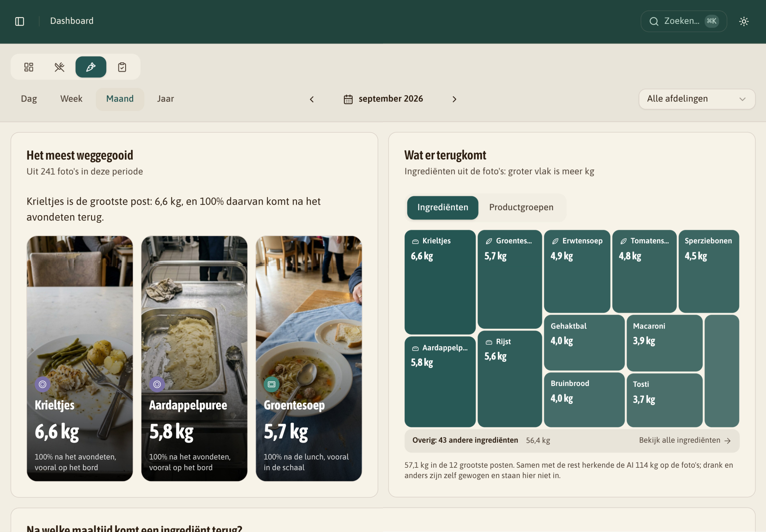
Task: Click the ⌘K shortcut badge
Action: click(x=711, y=21)
